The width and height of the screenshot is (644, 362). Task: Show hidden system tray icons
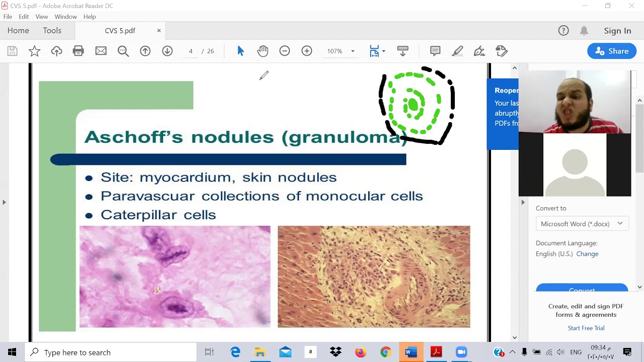tap(512, 352)
